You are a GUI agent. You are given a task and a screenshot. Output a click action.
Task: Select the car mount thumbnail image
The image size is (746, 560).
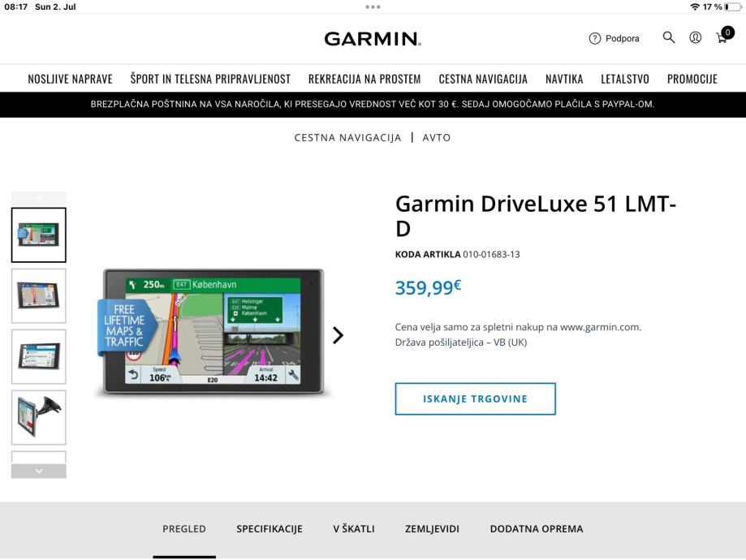(x=38, y=417)
